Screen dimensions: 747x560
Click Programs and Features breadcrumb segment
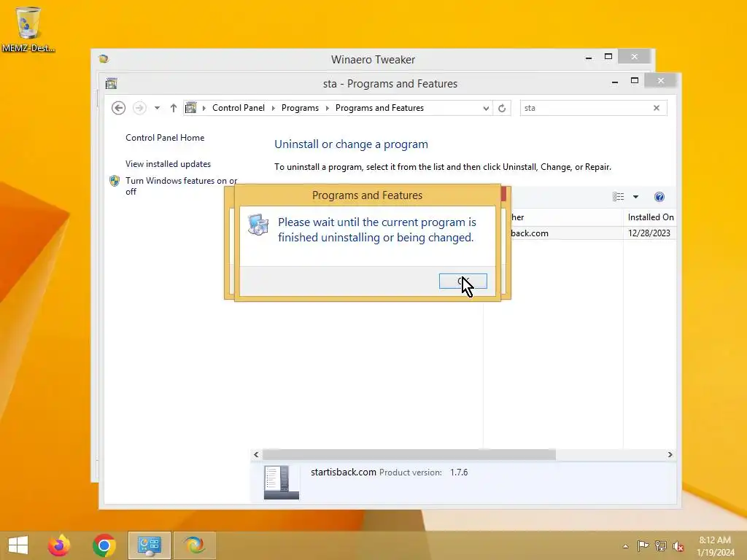pyautogui.click(x=379, y=108)
